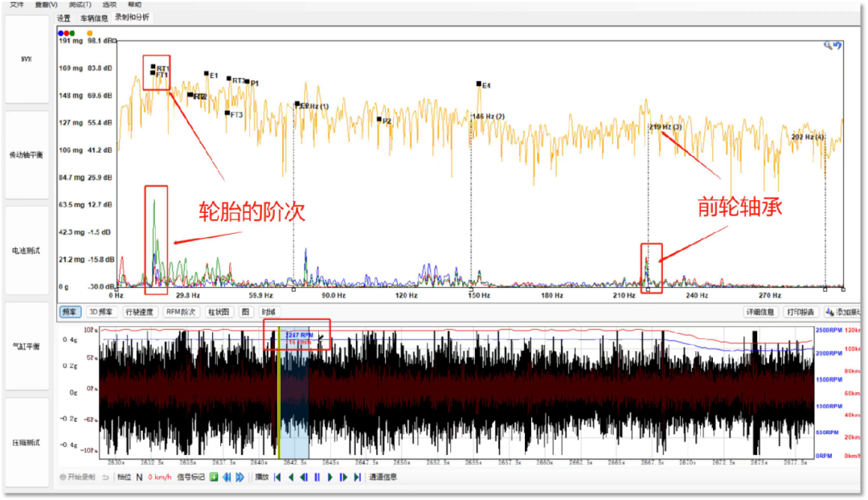
Task: Select the 图 view button
Action: [245, 312]
